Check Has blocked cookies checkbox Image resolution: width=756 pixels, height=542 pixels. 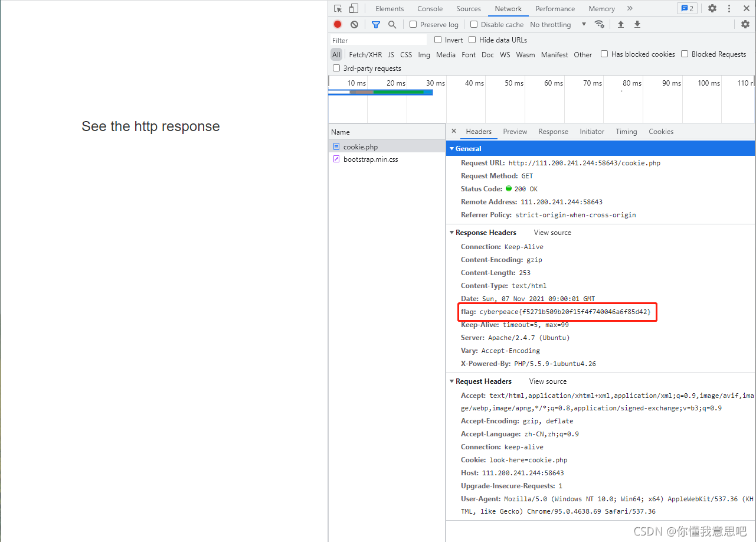click(x=604, y=54)
